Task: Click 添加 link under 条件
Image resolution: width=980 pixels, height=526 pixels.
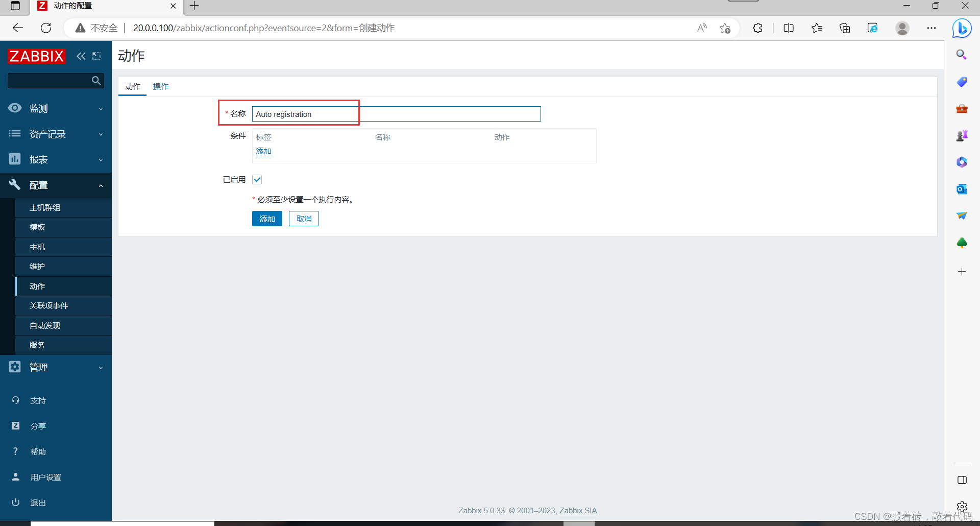Action: coord(263,151)
